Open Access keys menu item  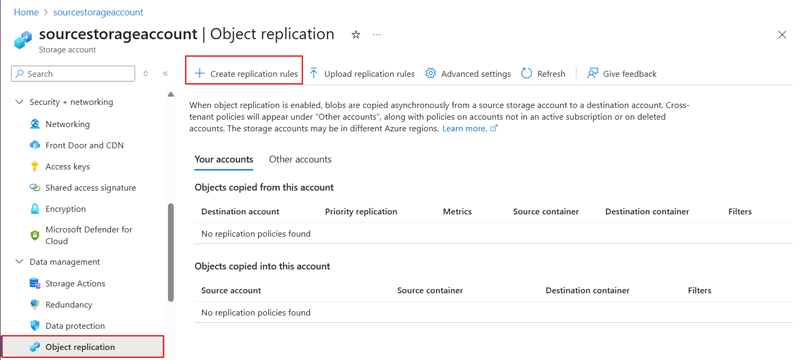[67, 166]
